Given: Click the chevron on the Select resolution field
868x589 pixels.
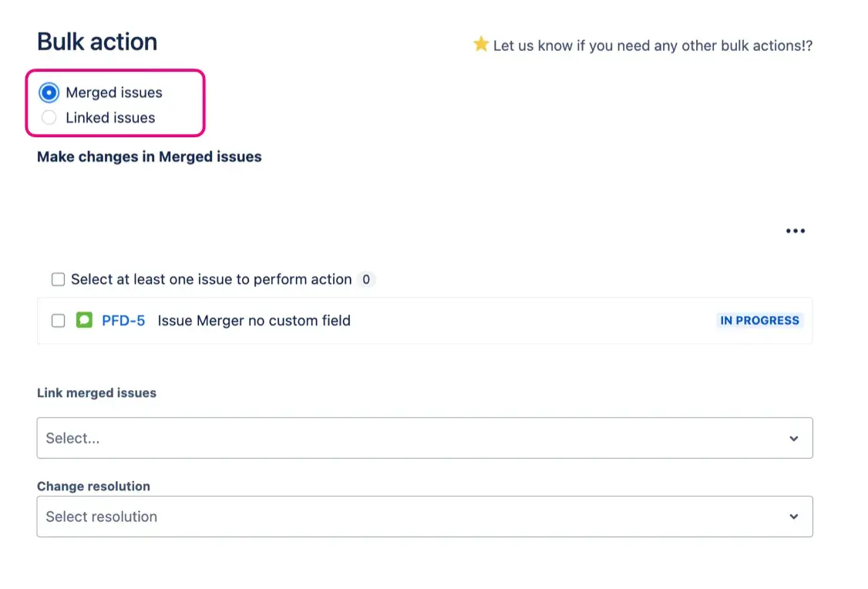Looking at the screenshot, I should coord(793,517).
